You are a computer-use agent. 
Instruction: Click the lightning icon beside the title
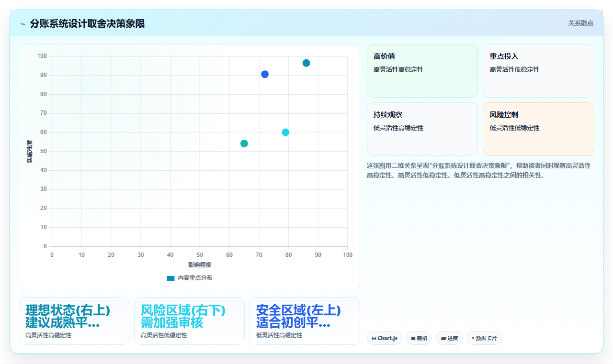[23, 24]
